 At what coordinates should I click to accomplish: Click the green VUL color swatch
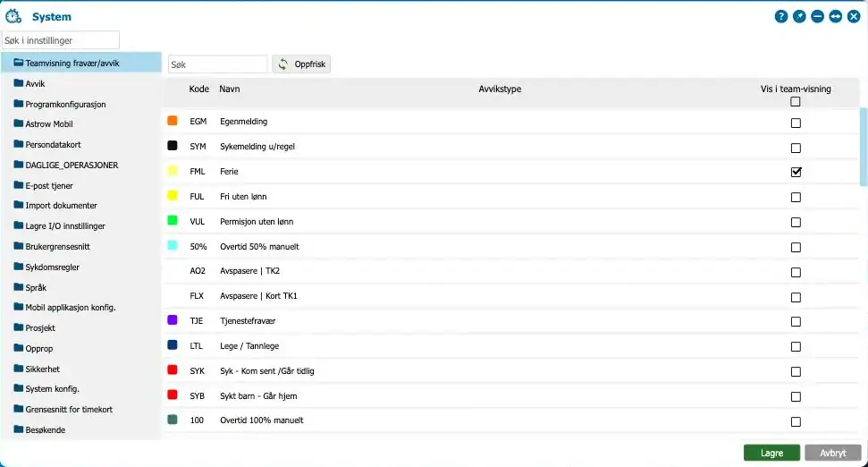click(173, 220)
